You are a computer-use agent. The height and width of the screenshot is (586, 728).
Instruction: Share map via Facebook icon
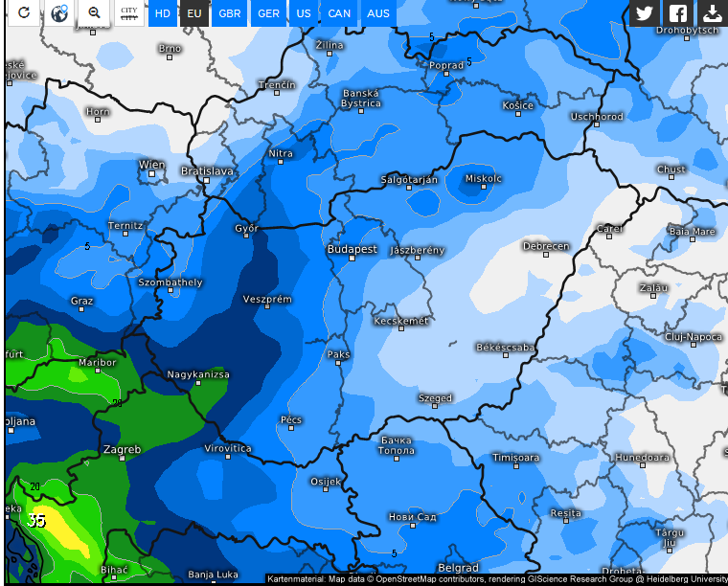[678, 12]
